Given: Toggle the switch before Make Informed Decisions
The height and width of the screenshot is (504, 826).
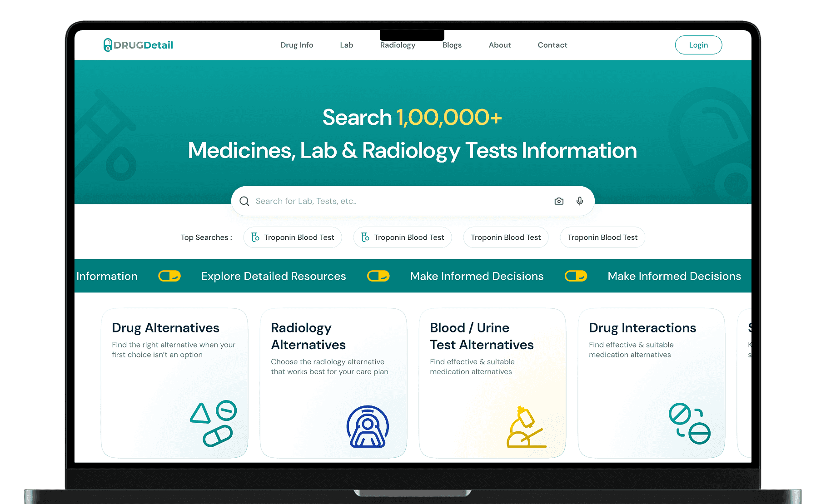Looking at the screenshot, I should click(x=576, y=276).
